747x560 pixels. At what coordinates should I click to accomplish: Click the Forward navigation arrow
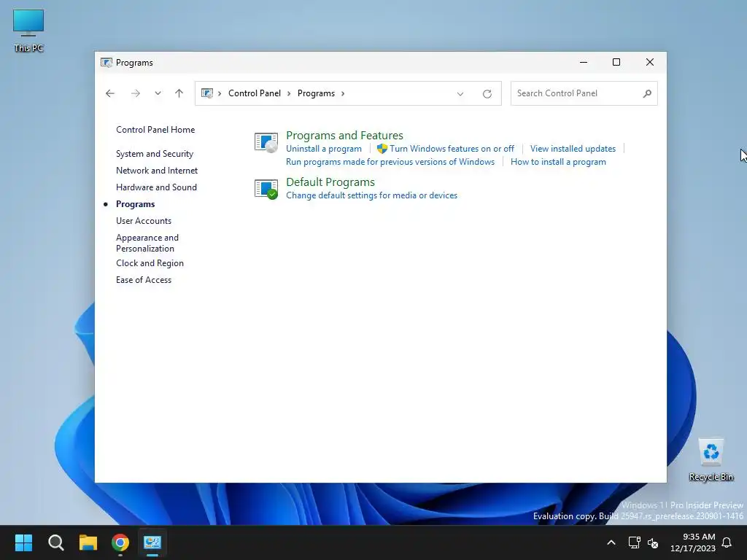click(135, 93)
